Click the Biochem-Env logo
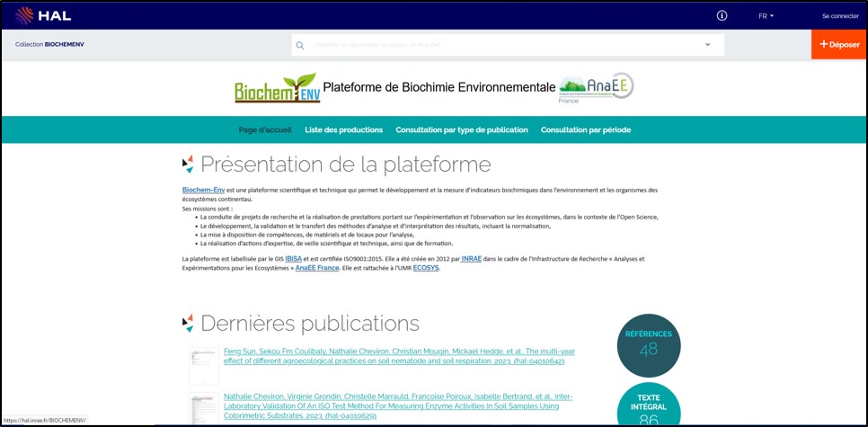The width and height of the screenshot is (868, 427). (277, 88)
